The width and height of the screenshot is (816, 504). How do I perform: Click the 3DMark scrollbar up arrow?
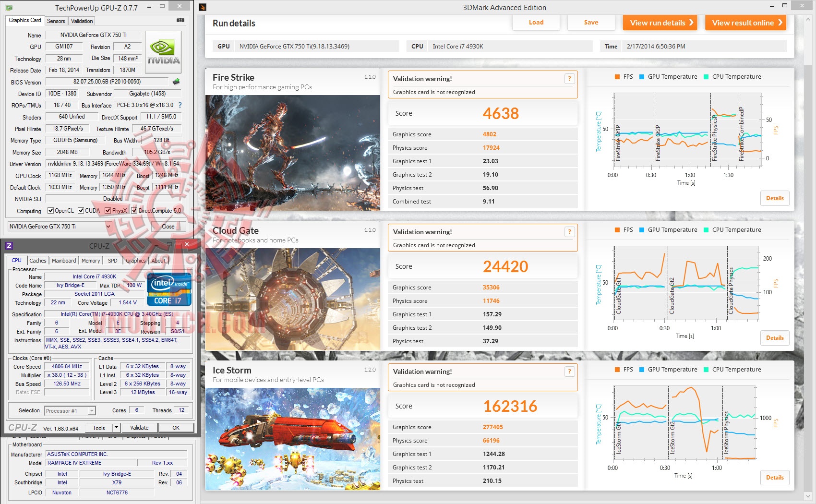[808, 19]
